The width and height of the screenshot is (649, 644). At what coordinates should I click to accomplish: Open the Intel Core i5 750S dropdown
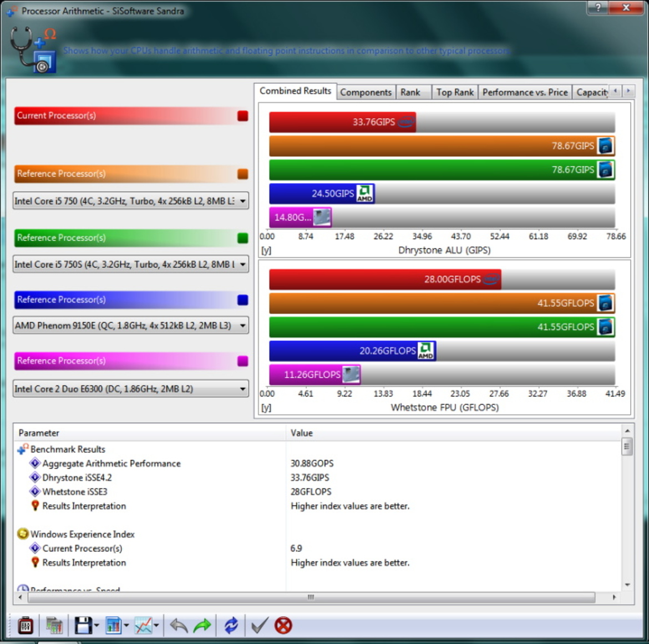[x=131, y=264]
